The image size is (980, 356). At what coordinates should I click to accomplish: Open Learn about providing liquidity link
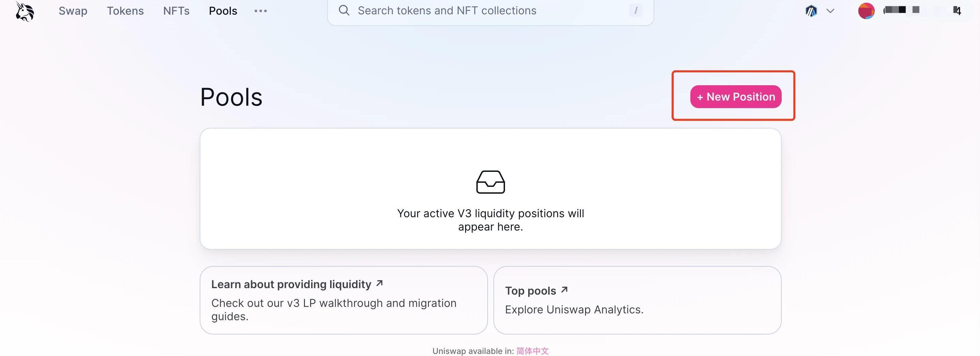pos(291,284)
